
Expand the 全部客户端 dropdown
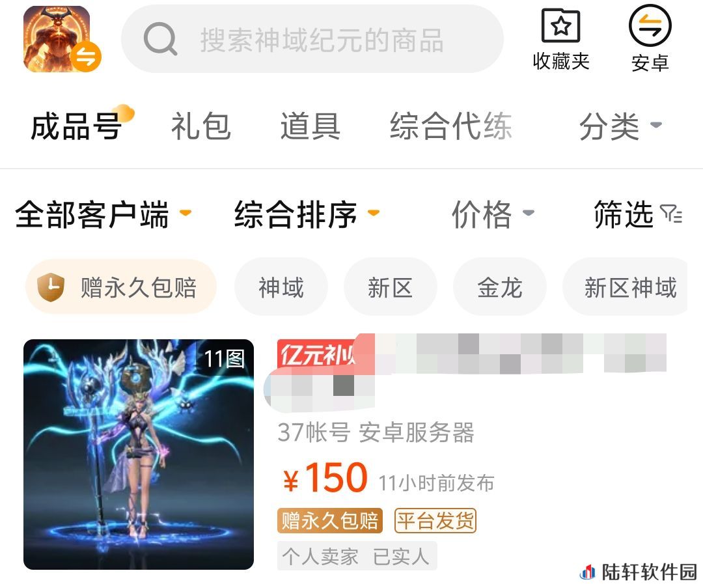103,214
